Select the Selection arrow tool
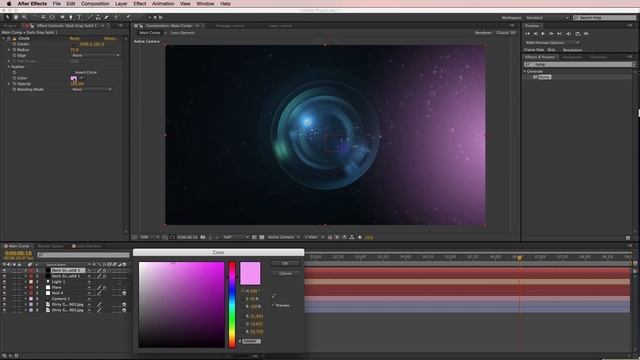This screenshot has width=640, height=360. coord(7,17)
